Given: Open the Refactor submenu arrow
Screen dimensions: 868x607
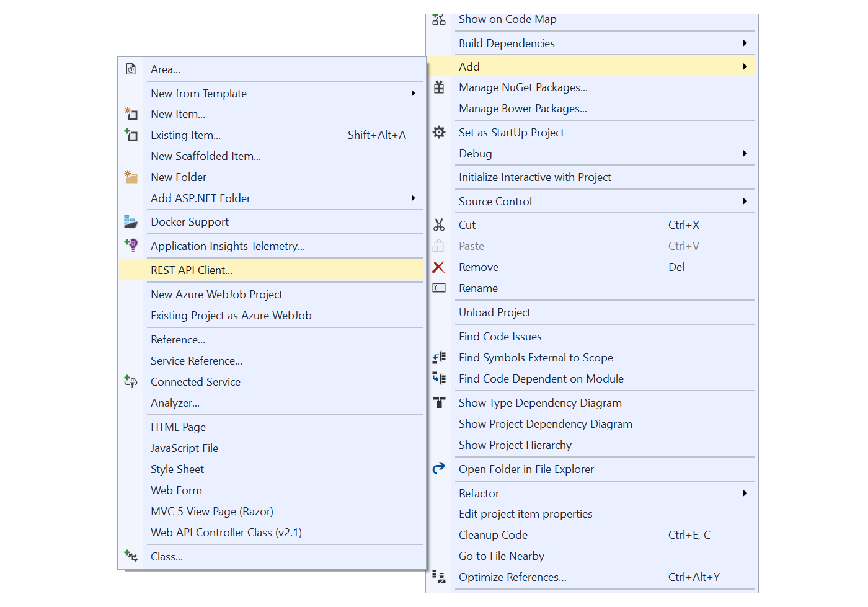Looking at the screenshot, I should [x=745, y=494].
